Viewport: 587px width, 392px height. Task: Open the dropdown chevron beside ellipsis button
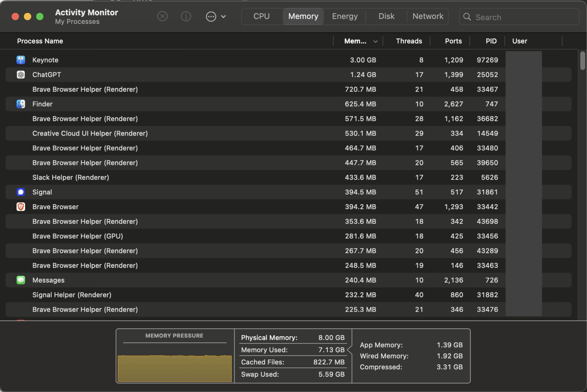pos(223,17)
